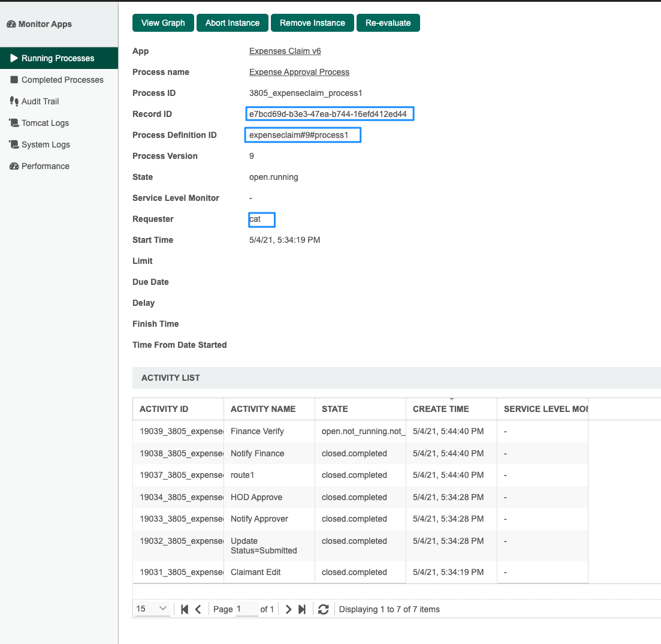Open Tomcat Logs in sidebar
Viewport: 661px width, 644px height.
coord(45,123)
